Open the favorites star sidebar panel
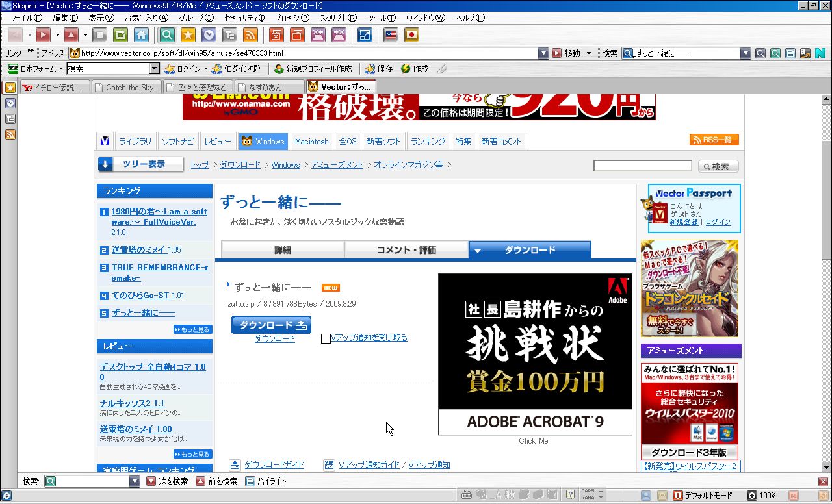Viewport: 832px width, 504px height. pos(10,87)
